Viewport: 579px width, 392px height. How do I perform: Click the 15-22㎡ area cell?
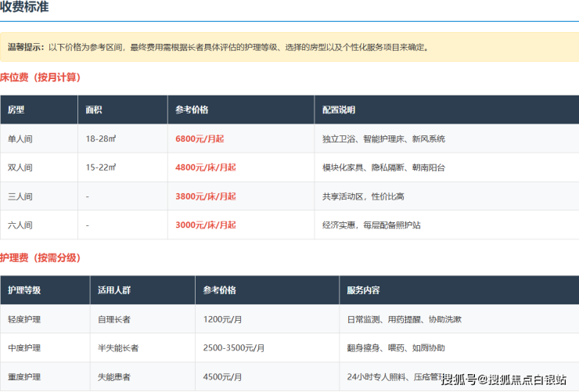click(101, 167)
